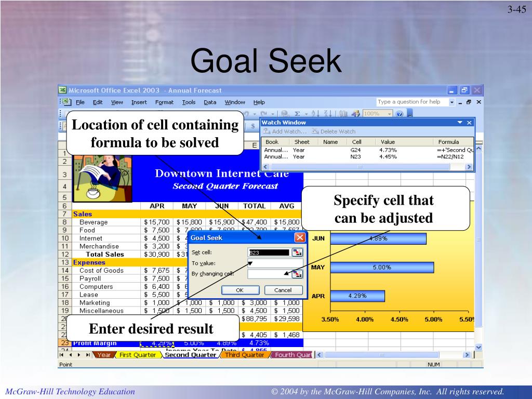The image size is (532, 399).
Task: Click Type a question for help box
Action: 412,102
